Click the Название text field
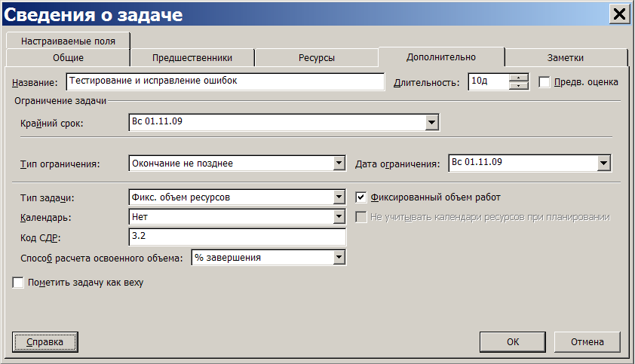The height and width of the screenshot is (364, 635). tap(225, 81)
